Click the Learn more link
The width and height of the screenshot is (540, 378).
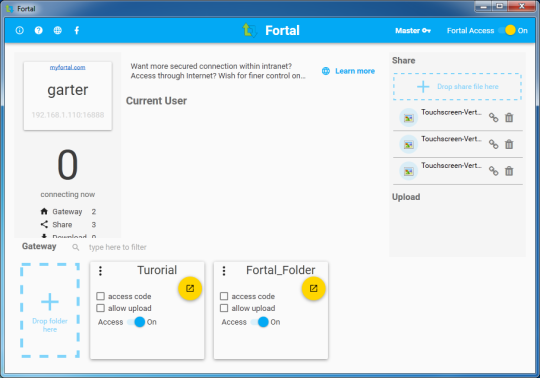click(355, 71)
